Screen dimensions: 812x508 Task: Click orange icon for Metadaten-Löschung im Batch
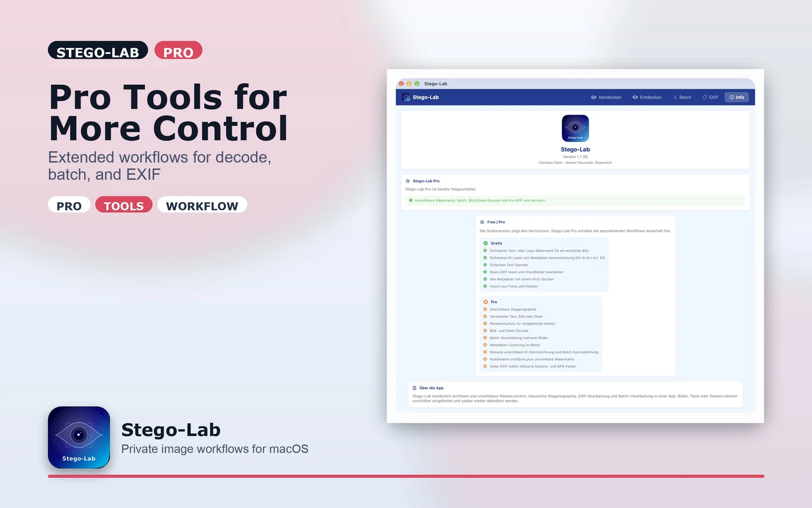(x=485, y=345)
